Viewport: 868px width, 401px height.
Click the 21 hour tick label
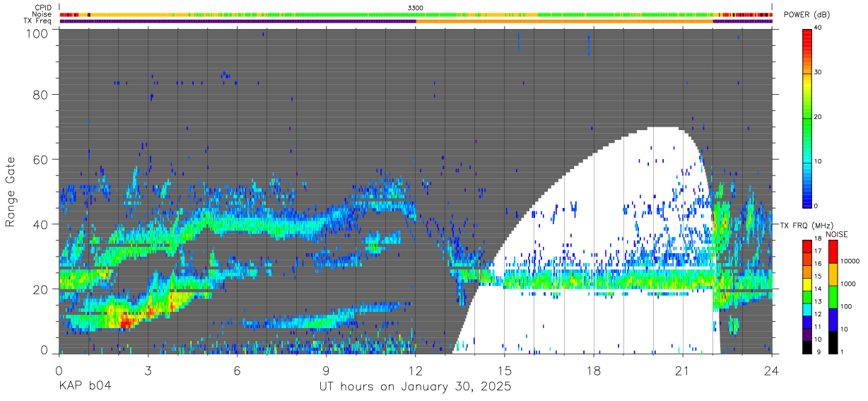683,371
